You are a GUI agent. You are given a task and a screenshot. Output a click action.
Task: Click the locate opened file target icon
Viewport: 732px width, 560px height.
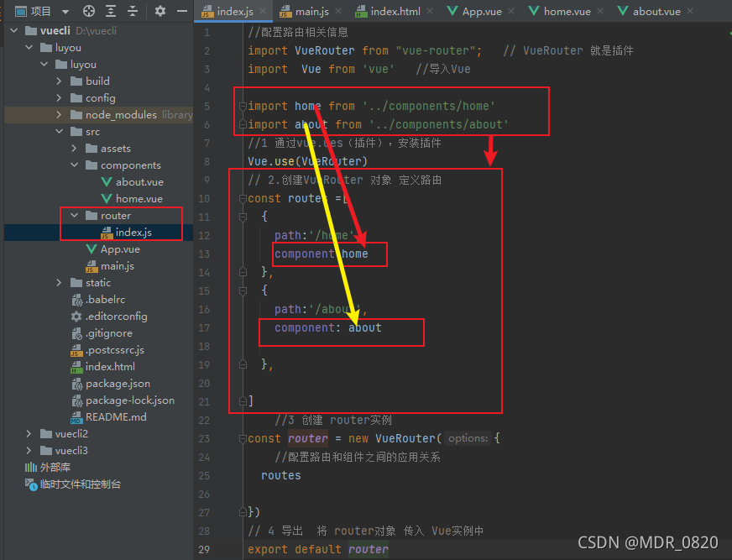click(89, 11)
